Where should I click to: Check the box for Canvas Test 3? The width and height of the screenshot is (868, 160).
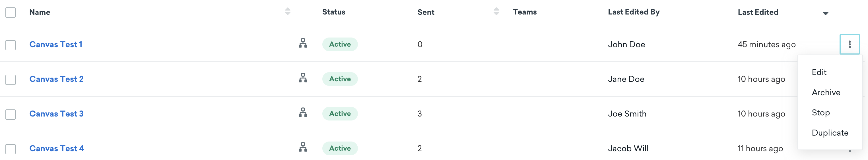pos(11,115)
